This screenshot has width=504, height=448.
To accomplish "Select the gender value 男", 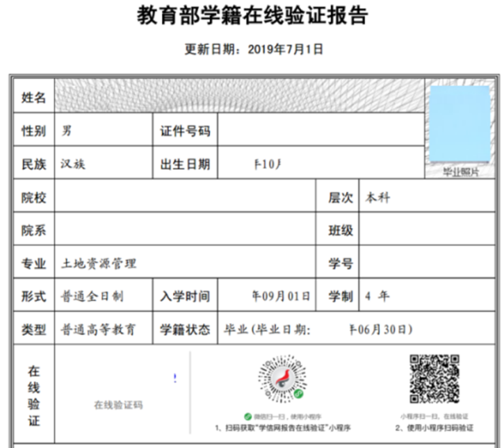I will 67,130.
